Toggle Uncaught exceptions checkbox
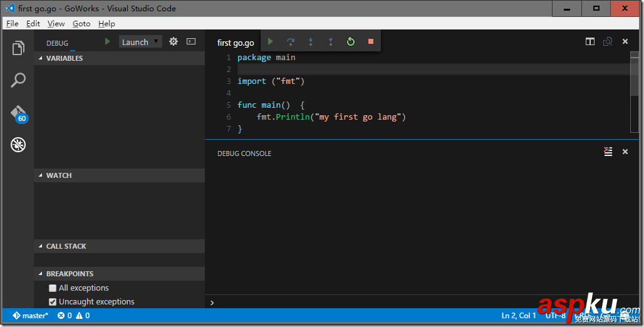 click(x=53, y=302)
